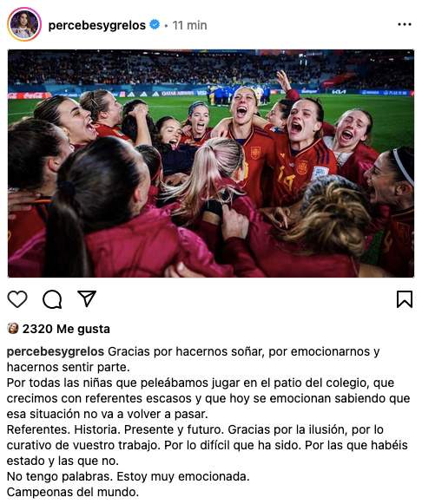
Task: Click the blonde ponytail player in the photo center
Action: tap(212, 180)
